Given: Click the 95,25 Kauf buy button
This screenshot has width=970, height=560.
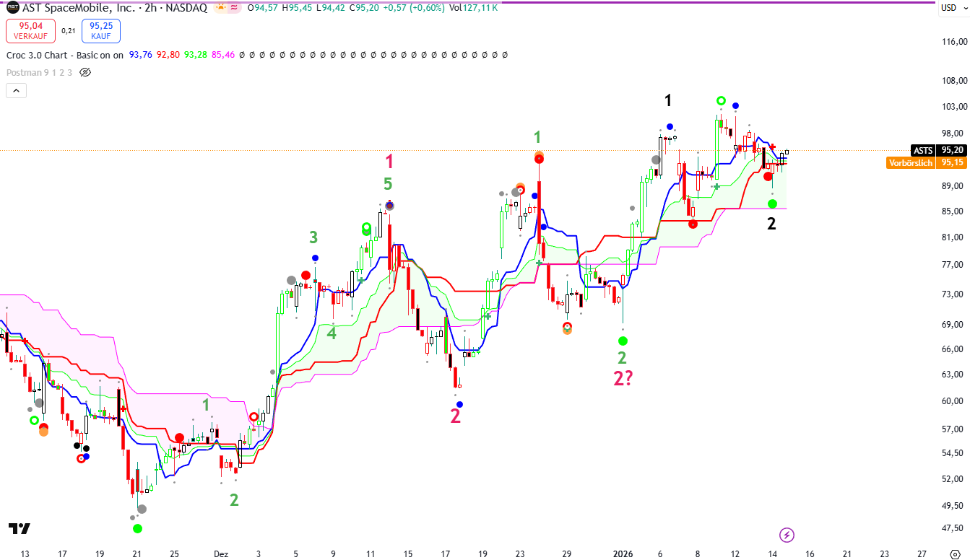Looking at the screenshot, I should click(101, 31).
